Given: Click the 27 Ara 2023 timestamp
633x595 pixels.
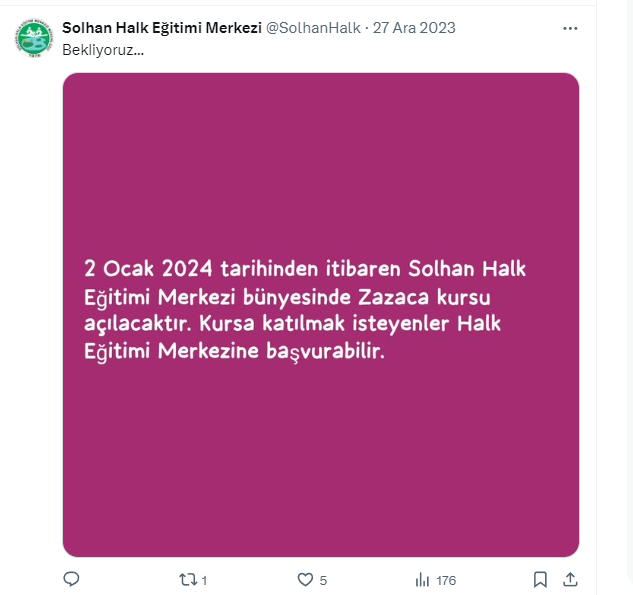Looking at the screenshot, I should (x=414, y=28).
